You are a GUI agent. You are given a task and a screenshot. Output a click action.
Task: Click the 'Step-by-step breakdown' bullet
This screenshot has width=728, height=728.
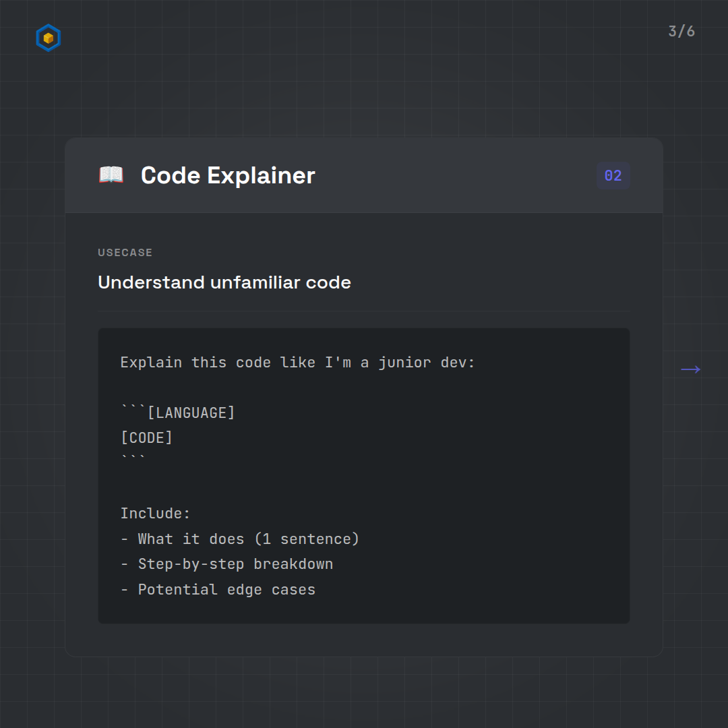pos(235,564)
